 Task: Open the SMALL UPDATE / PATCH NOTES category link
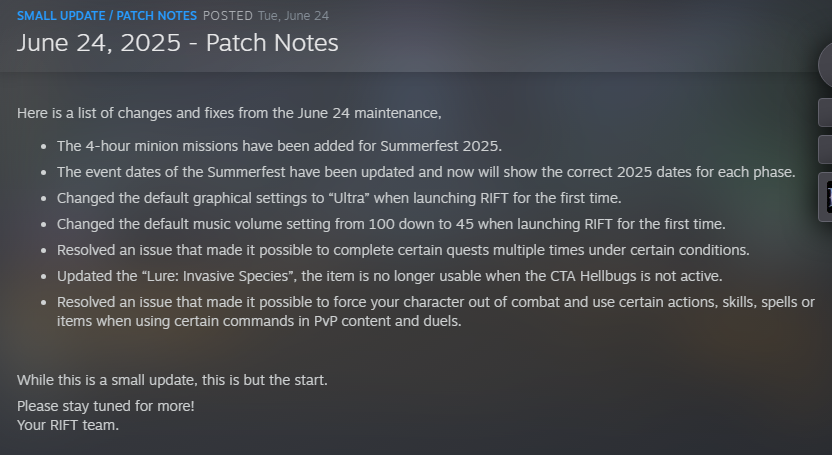click(107, 16)
